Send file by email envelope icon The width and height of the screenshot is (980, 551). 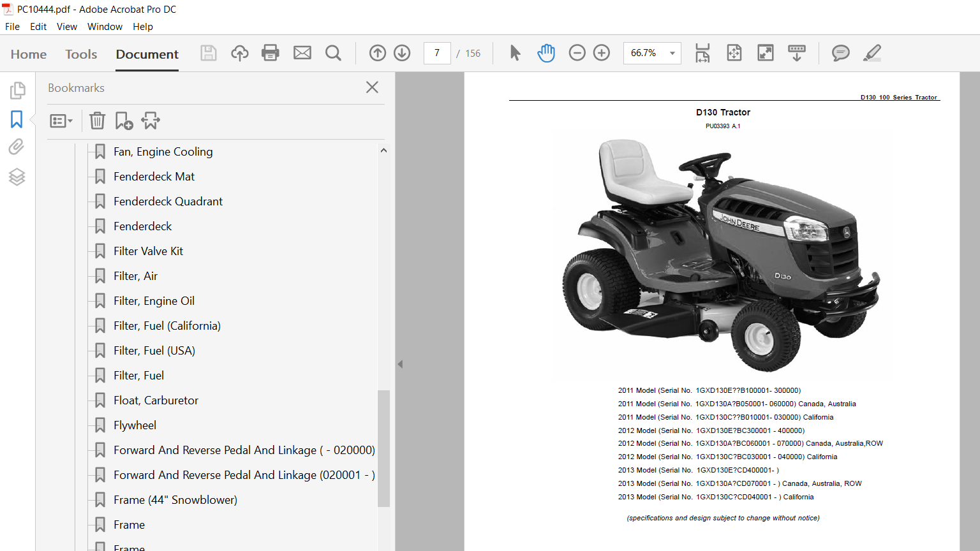tap(302, 53)
